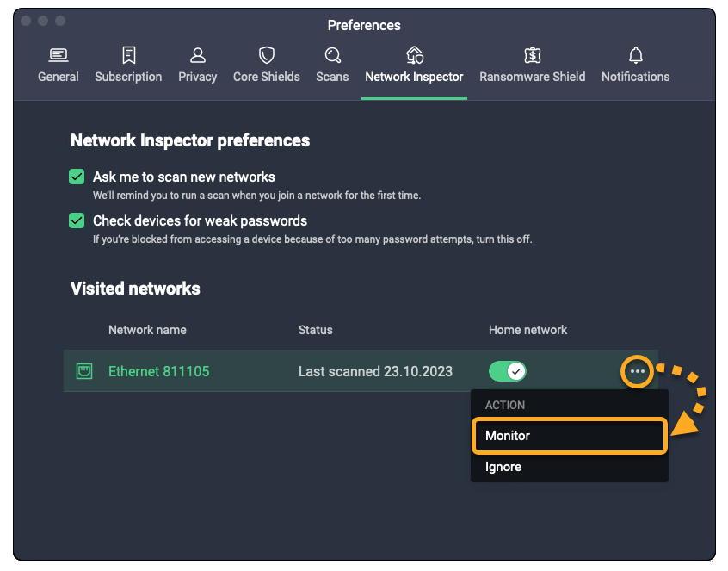The image size is (728, 571).
Task: Click the Ethernet 811105 network name
Action: point(158,372)
